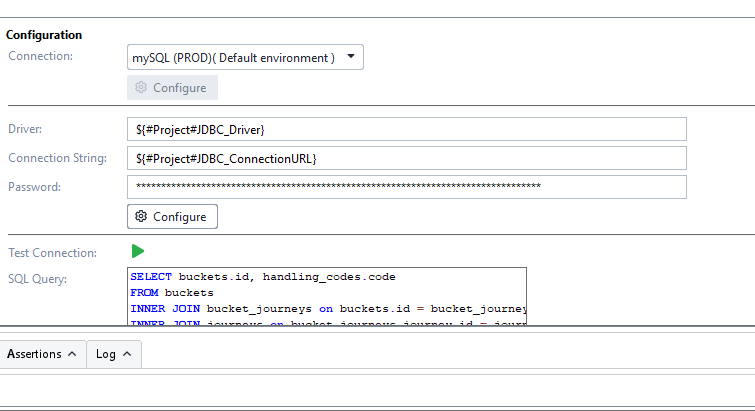Expand the Log panel

[106, 354]
